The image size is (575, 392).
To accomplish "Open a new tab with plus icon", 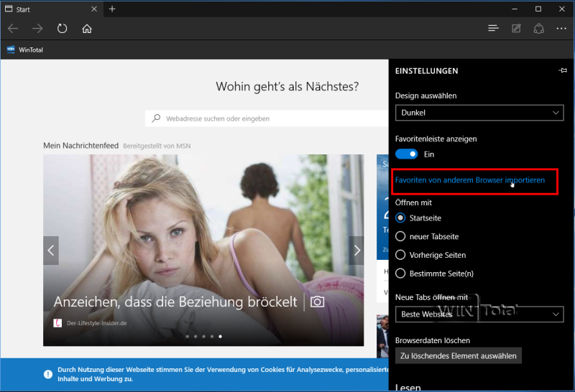I will (x=112, y=9).
